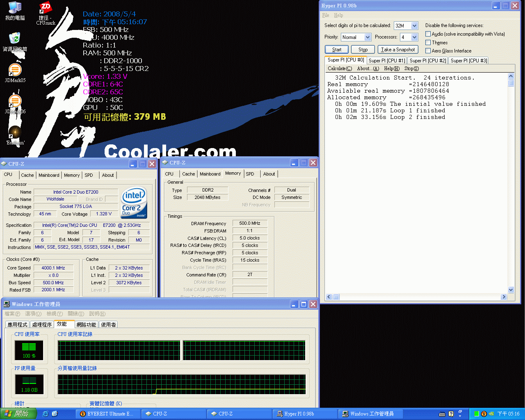
Task: Click the keyboard icon in the system tray
Action: tap(442, 414)
